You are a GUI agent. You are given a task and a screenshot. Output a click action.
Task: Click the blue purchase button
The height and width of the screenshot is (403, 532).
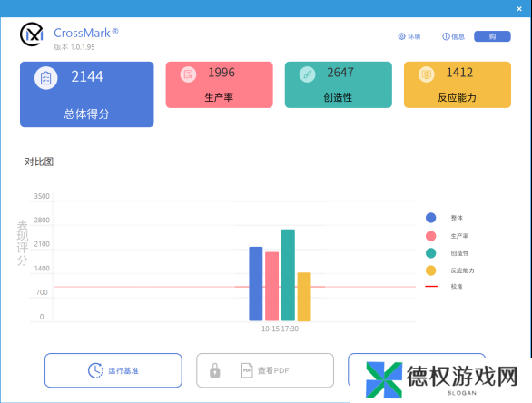pyautogui.click(x=492, y=36)
